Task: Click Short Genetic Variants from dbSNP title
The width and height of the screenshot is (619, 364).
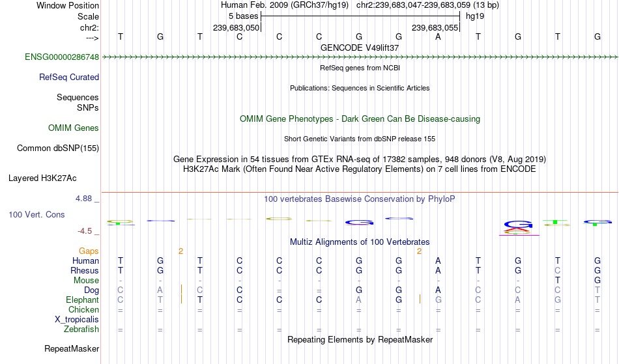Action: (360, 139)
